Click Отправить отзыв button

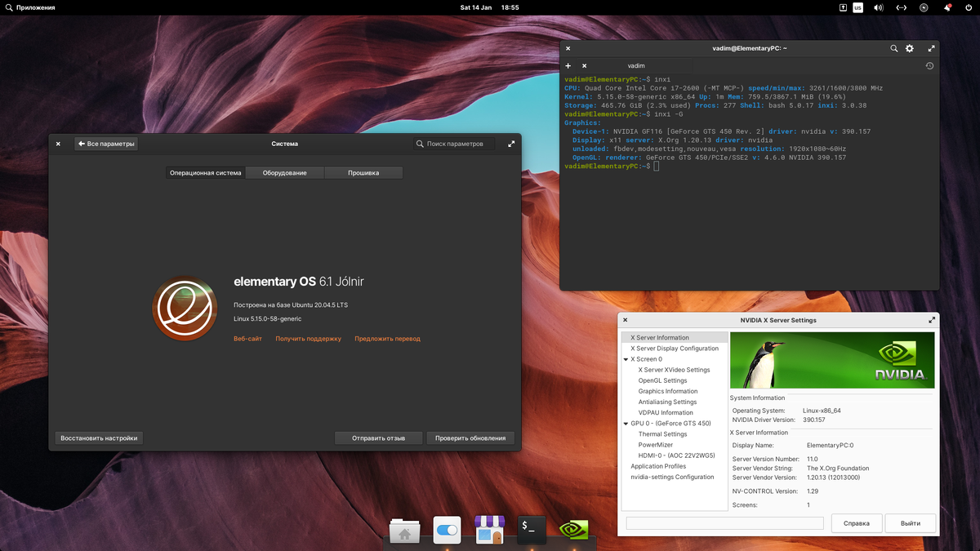click(x=378, y=438)
